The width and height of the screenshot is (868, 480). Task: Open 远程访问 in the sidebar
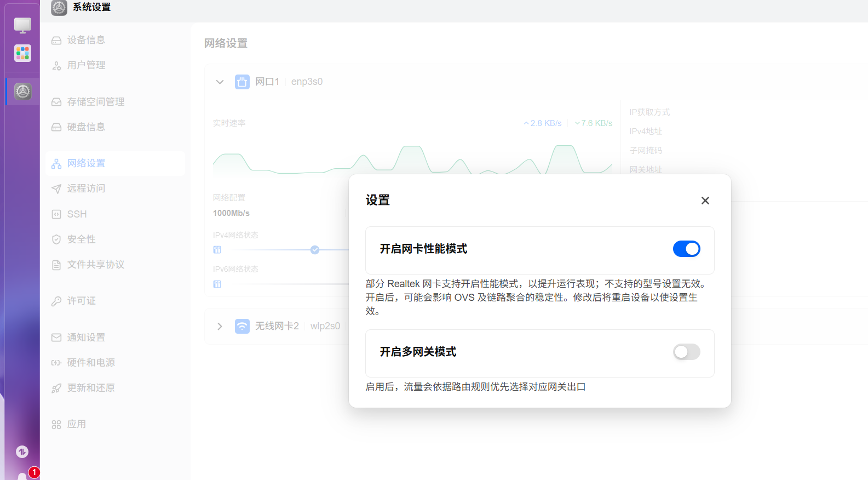[115, 188]
